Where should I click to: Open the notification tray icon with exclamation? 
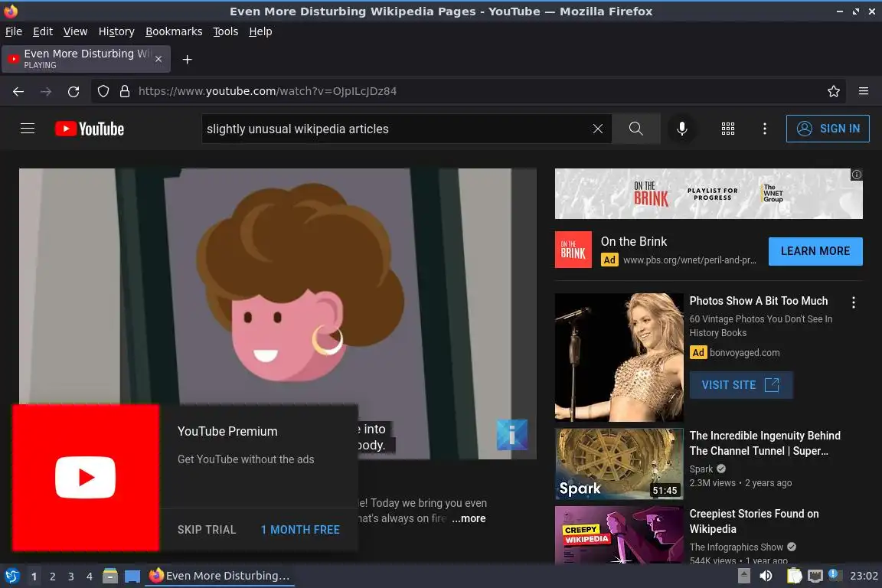pyautogui.click(x=835, y=574)
